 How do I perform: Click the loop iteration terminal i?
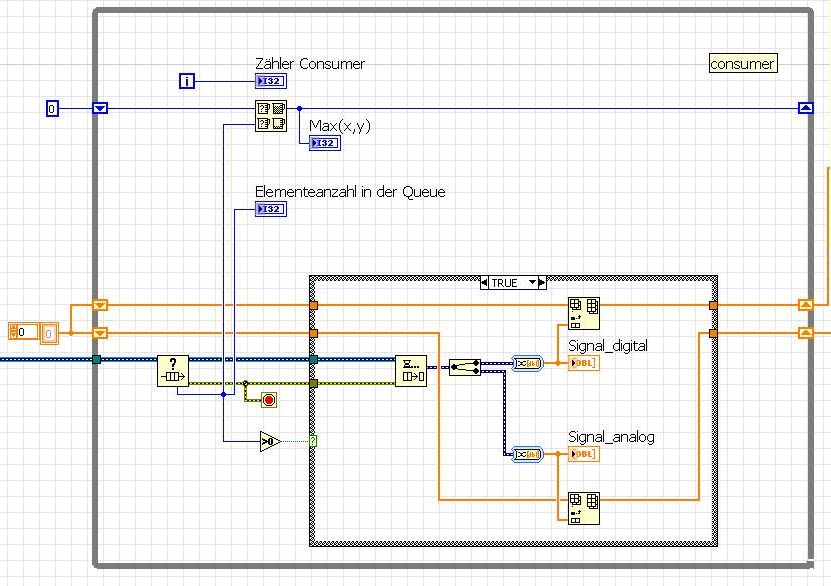187,81
